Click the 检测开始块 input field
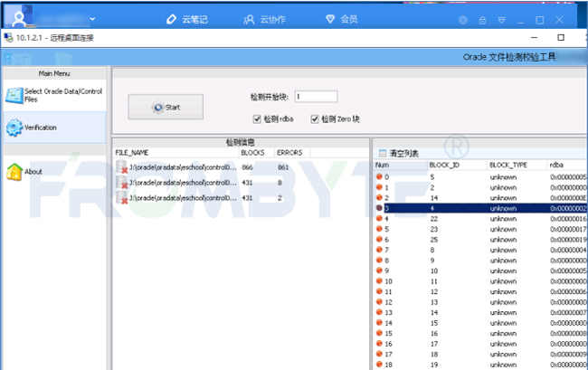Viewport: 588px width, 370px height. (x=316, y=97)
